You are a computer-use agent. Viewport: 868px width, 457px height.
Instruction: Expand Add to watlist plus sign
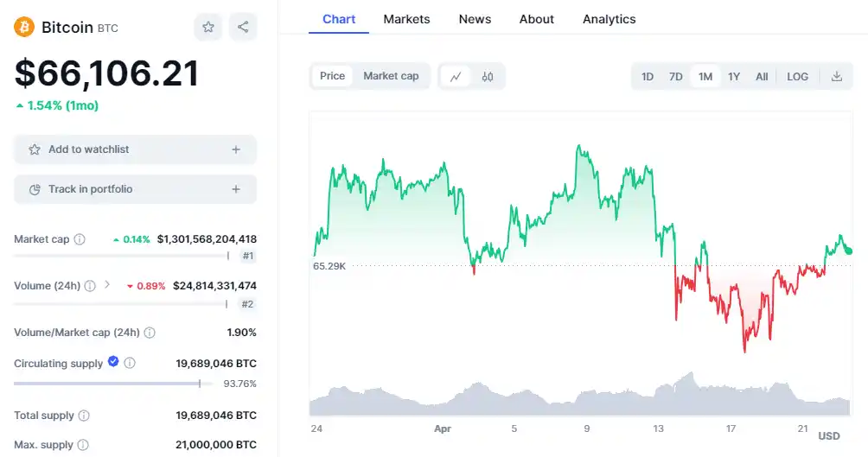click(x=236, y=149)
